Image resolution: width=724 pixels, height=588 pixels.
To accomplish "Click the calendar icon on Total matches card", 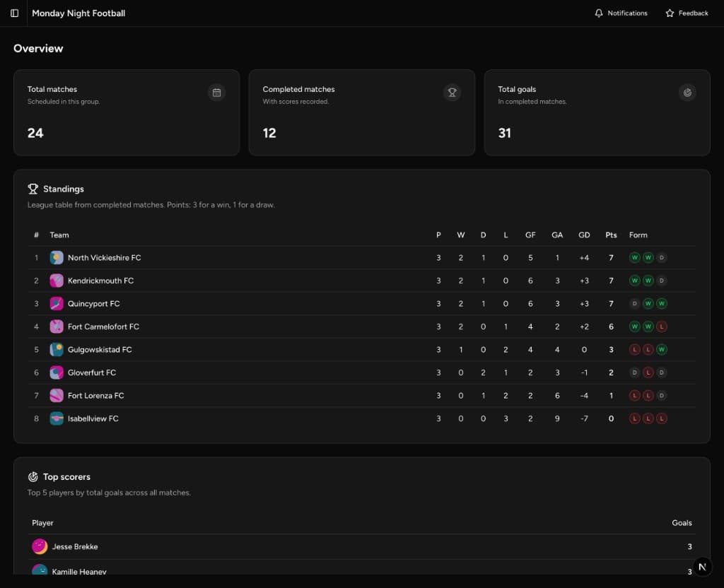I will 216,93.
